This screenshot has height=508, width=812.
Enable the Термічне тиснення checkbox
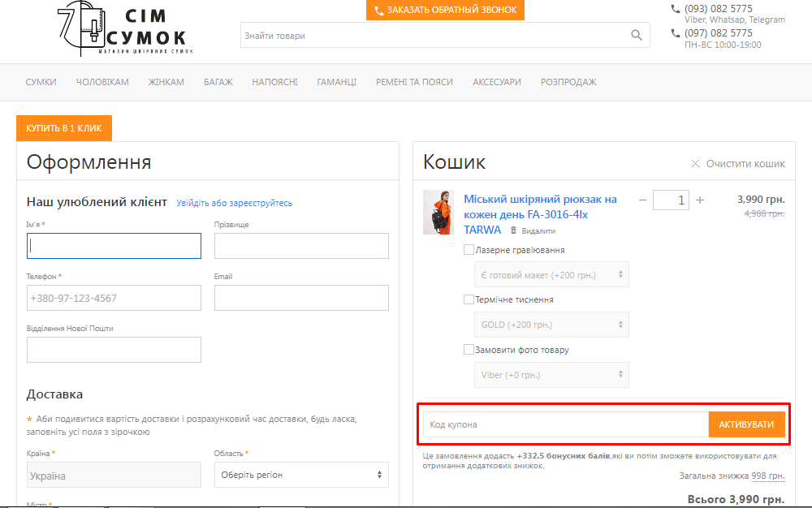point(469,299)
